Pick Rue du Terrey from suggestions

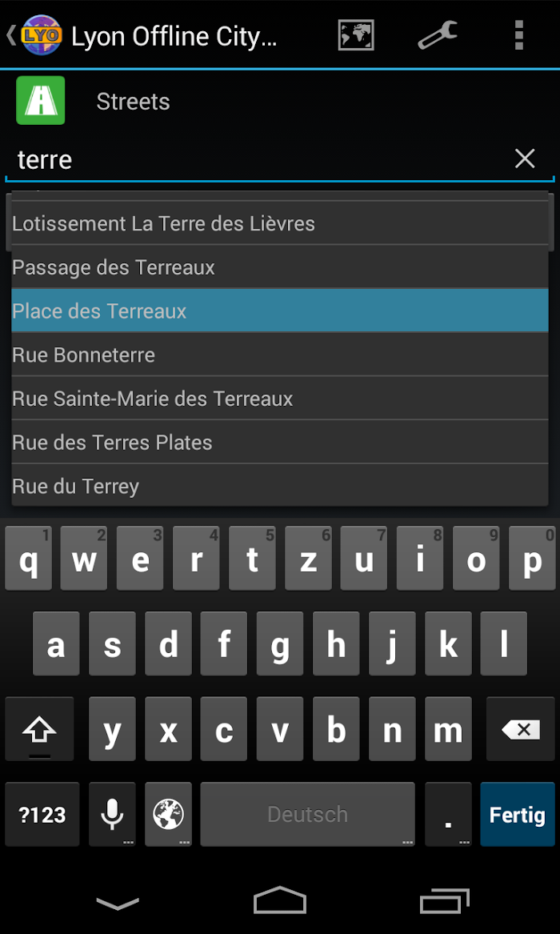click(x=279, y=486)
